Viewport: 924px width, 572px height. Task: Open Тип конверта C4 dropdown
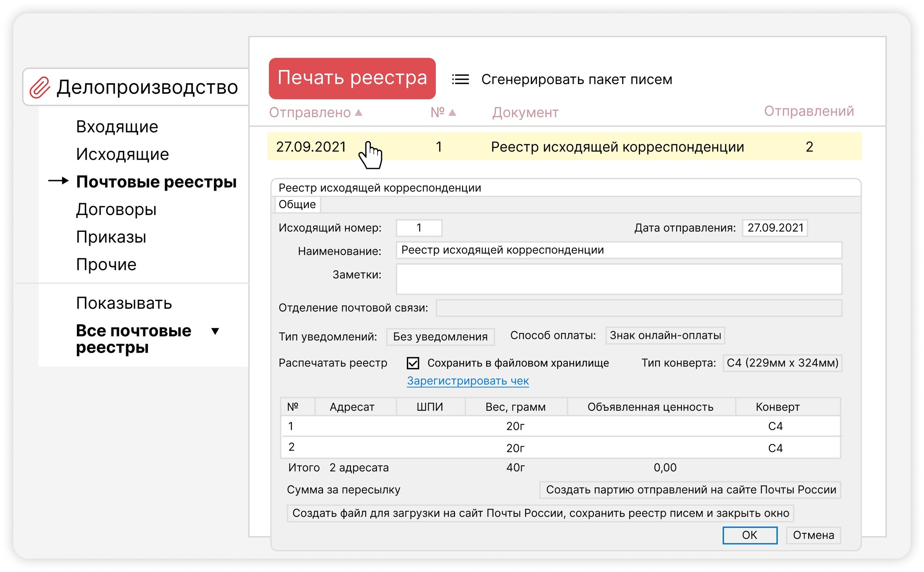coord(782,363)
